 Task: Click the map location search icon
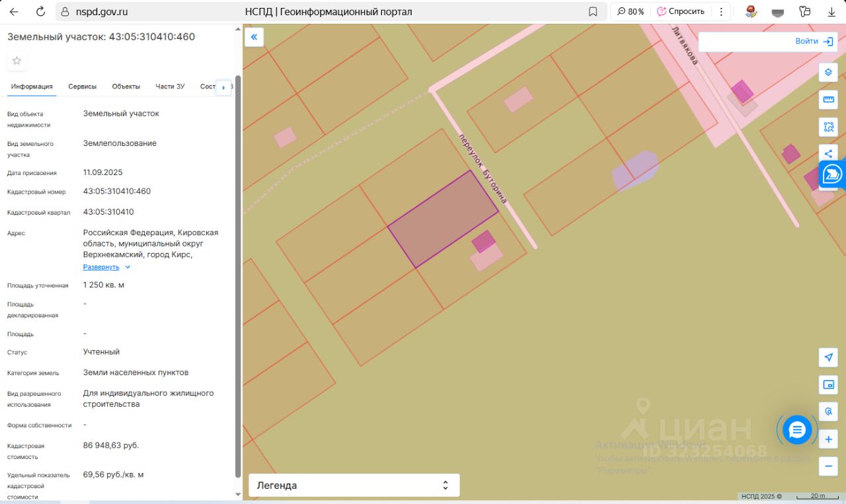tap(828, 412)
